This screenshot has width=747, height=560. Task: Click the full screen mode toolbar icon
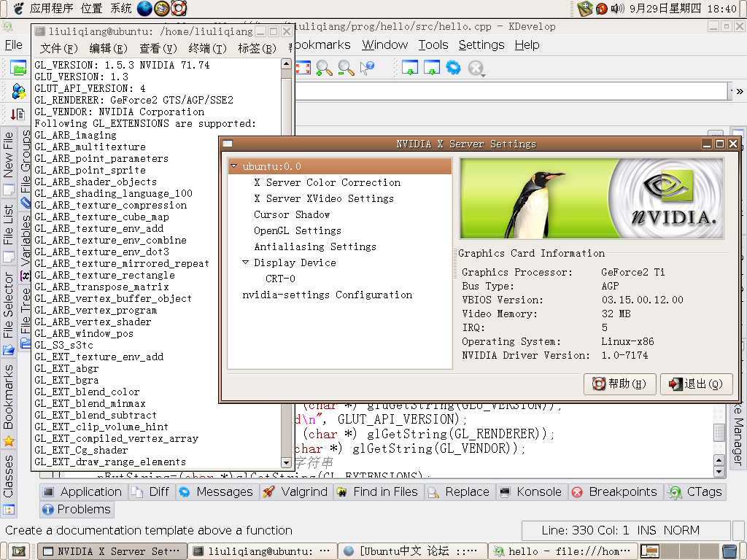303,68
